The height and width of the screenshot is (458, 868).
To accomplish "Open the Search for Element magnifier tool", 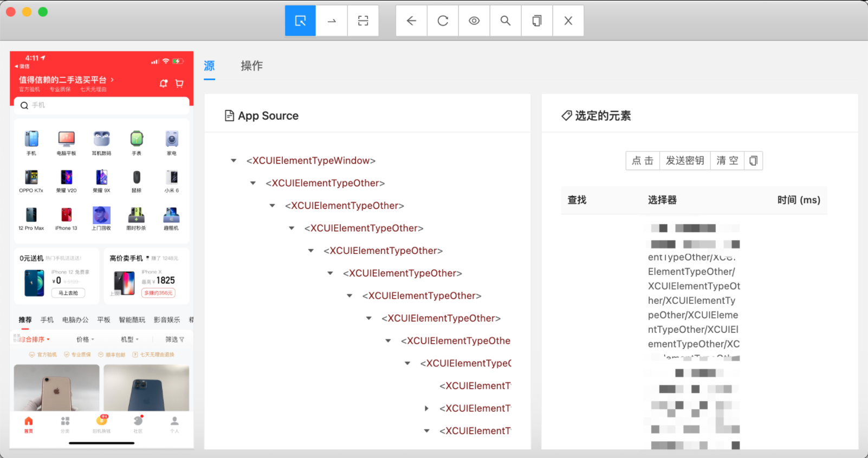I will [506, 21].
